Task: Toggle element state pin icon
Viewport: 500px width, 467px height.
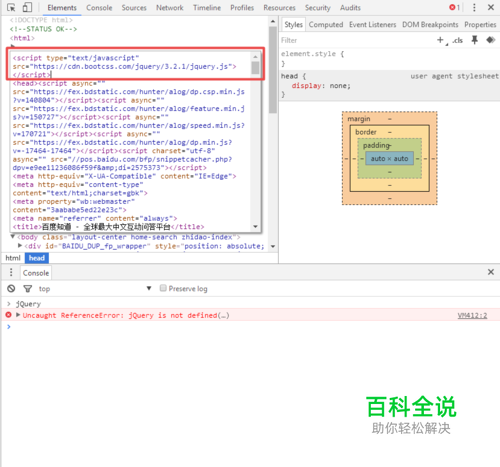Action: [x=474, y=40]
